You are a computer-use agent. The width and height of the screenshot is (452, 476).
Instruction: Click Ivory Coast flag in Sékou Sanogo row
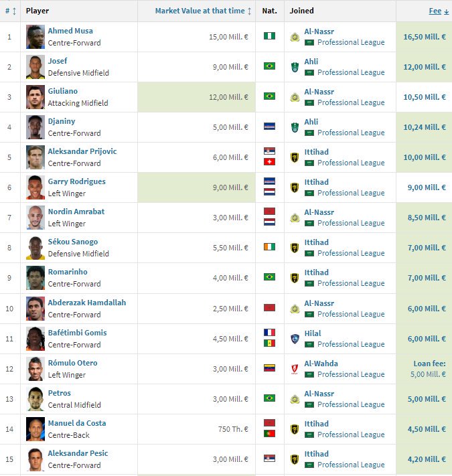pos(270,247)
